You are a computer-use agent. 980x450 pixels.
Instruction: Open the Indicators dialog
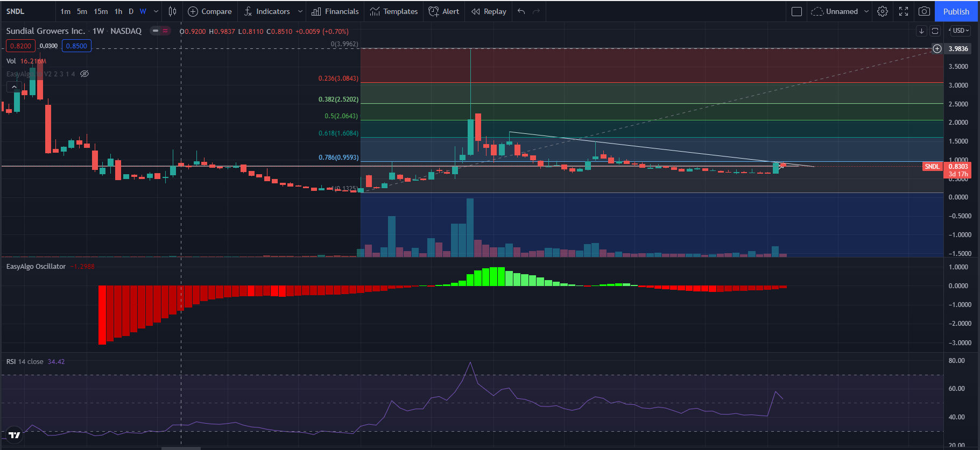[267, 11]
